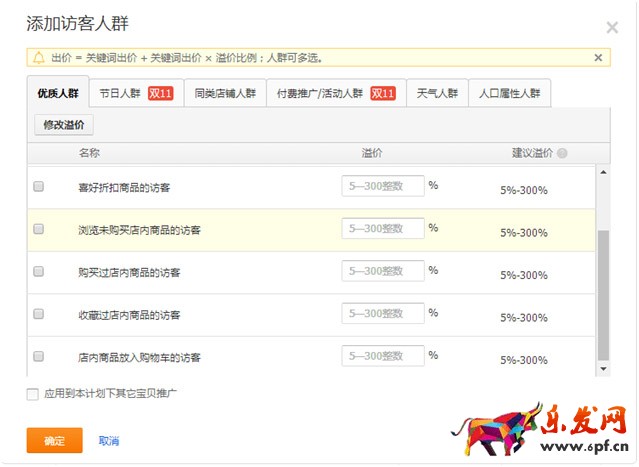The width and height of the screenshot is (639, 467).
Task: Open the 人口属性人群 tab
Action: click(509, 94)
